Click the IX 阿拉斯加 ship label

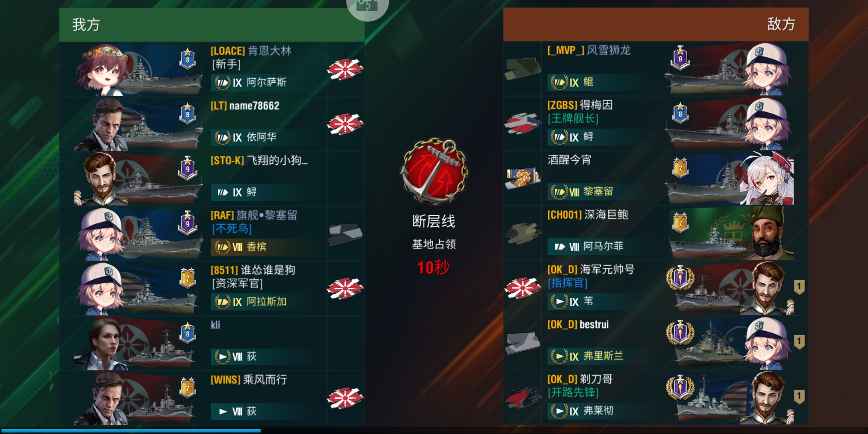pos(260,301)
